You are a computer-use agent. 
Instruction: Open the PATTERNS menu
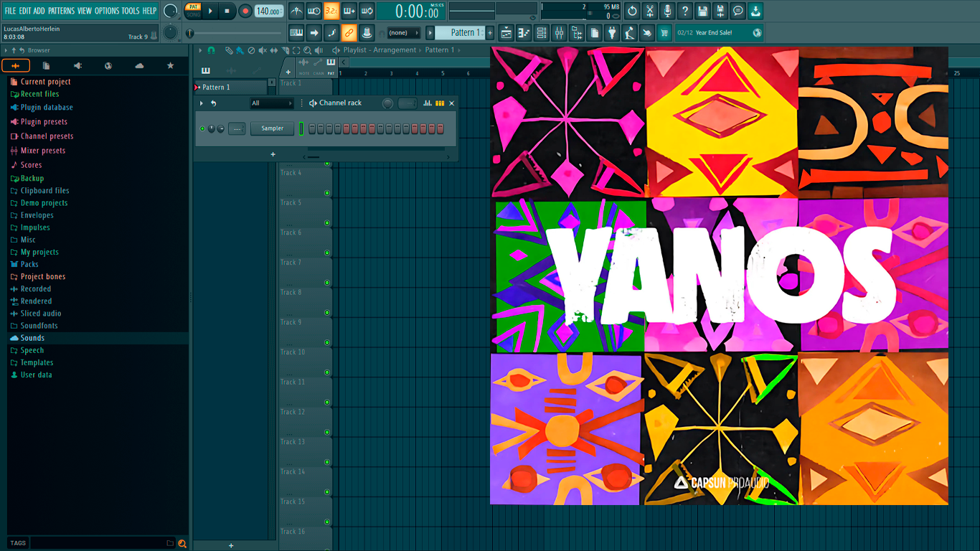(61, 11)
